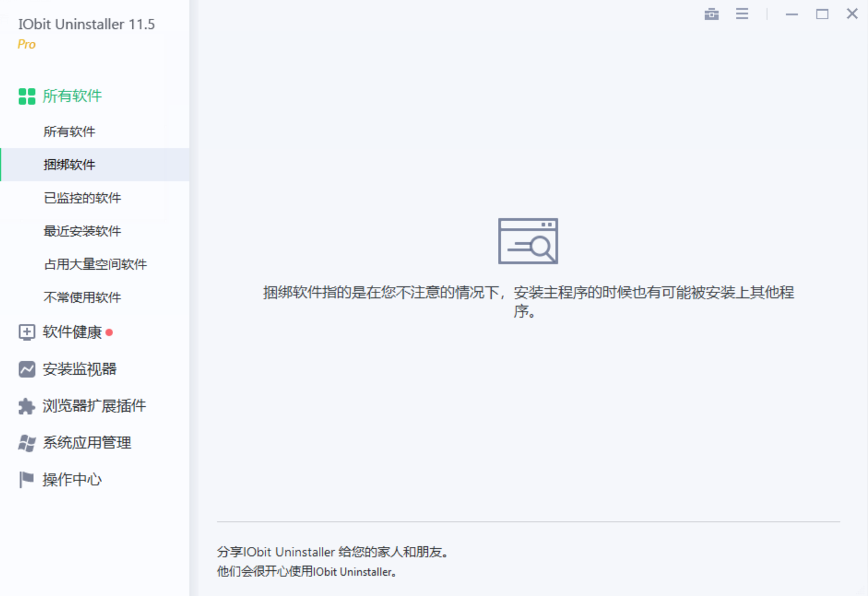Viewport: 868px width, 596px height.
Task: Select 捆绑软件 in the sidebar
Action: point(95,165)
